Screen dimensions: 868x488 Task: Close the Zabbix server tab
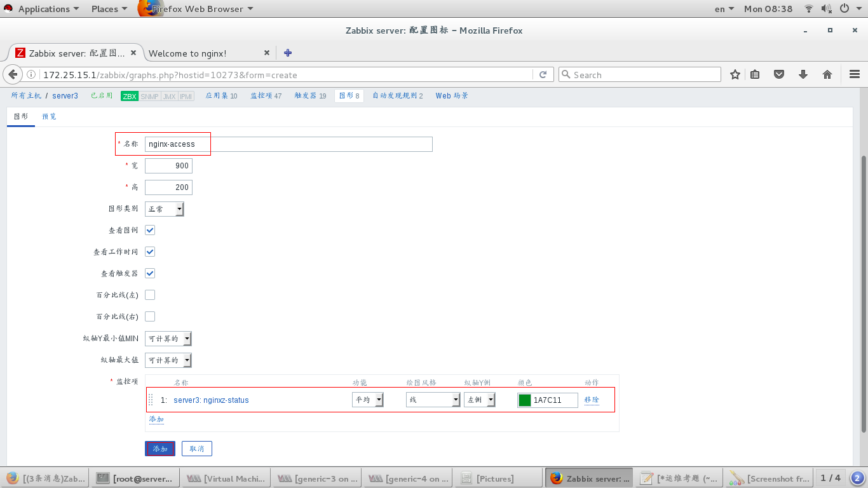click(133, 53)
